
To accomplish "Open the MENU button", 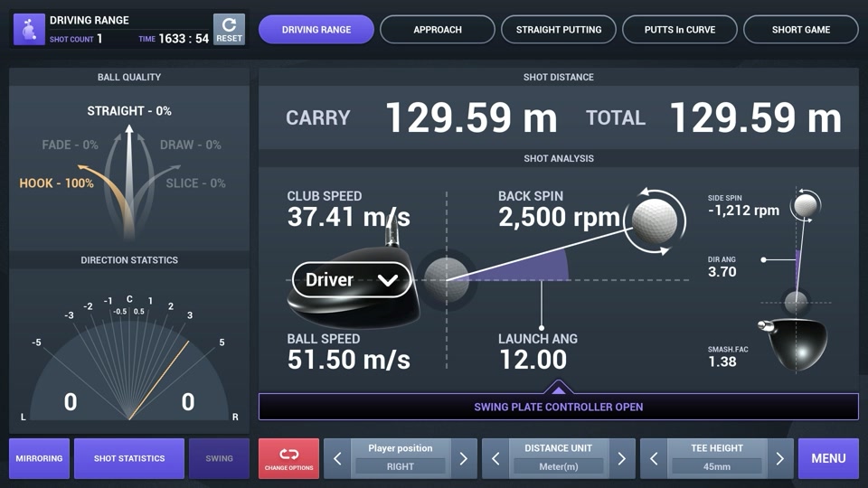I will [x=828, y=458].
